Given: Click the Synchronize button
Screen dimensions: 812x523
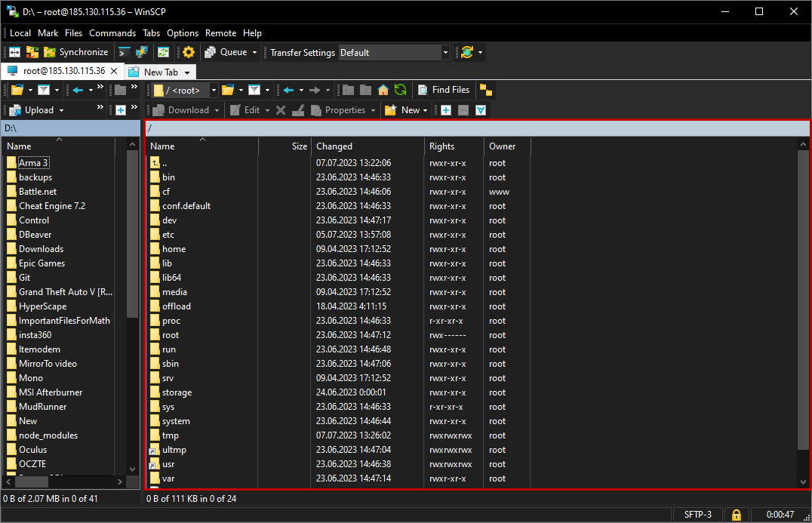Looking at the screenshot, I should click(76, 53).
